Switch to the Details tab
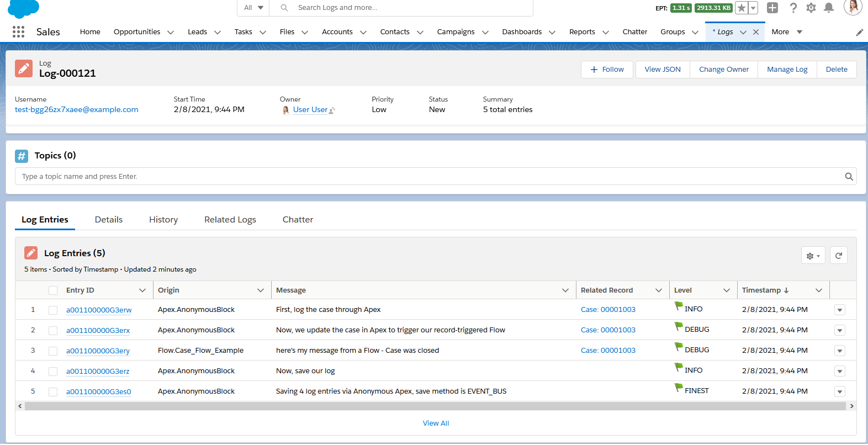868x445 pixels. tap(109, 220)
